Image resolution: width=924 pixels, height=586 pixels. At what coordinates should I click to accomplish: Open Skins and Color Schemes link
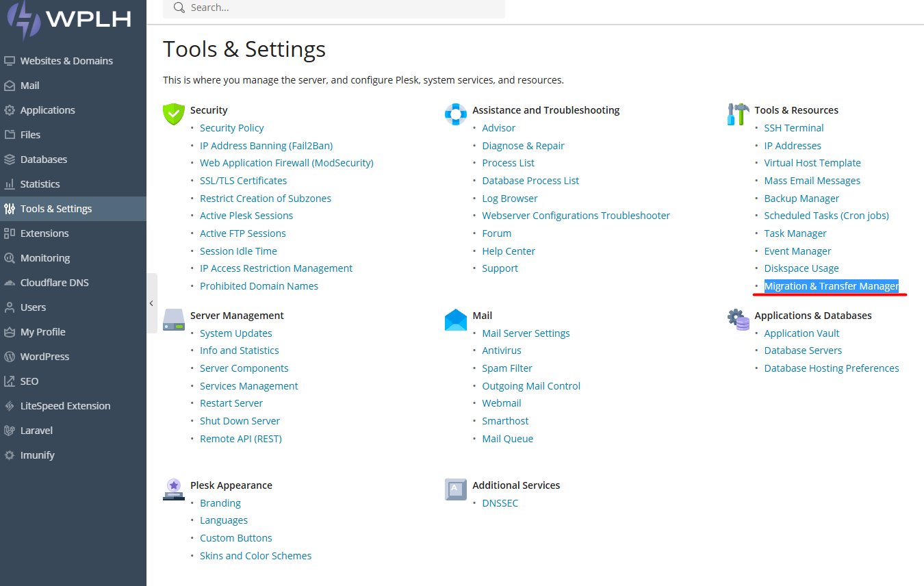[255, 556]
